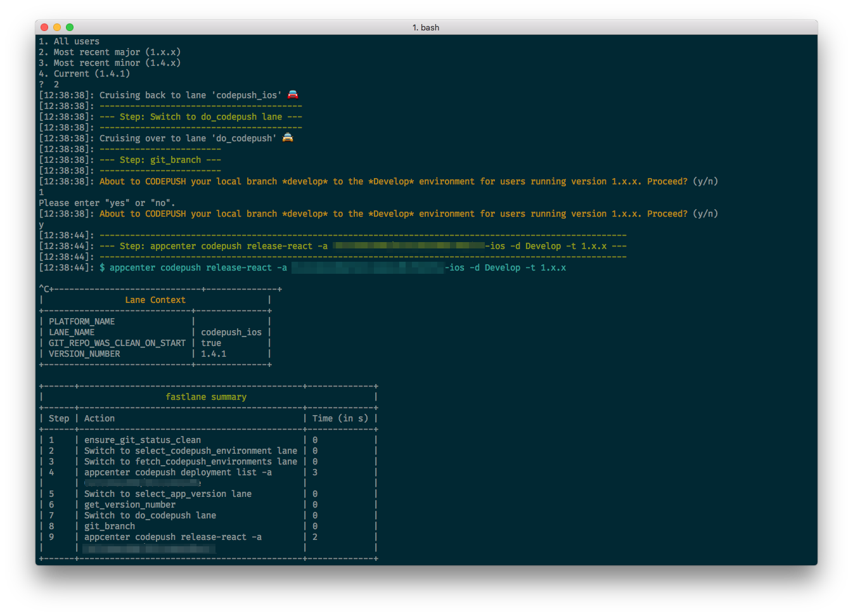The width and height of the screenshot is (853, 616).
Task: Click the 'codepush_ios' value in Lane Context
Action: click(231, 332)
